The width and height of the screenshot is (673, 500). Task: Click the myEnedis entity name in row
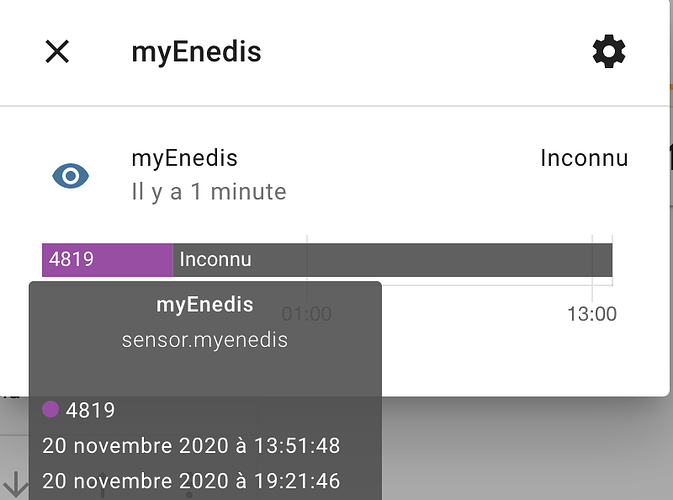coord(184,158)
